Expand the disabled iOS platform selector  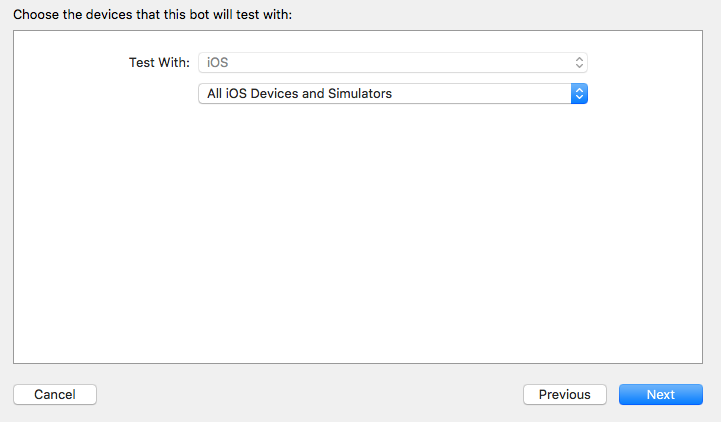tap(392, 62)
